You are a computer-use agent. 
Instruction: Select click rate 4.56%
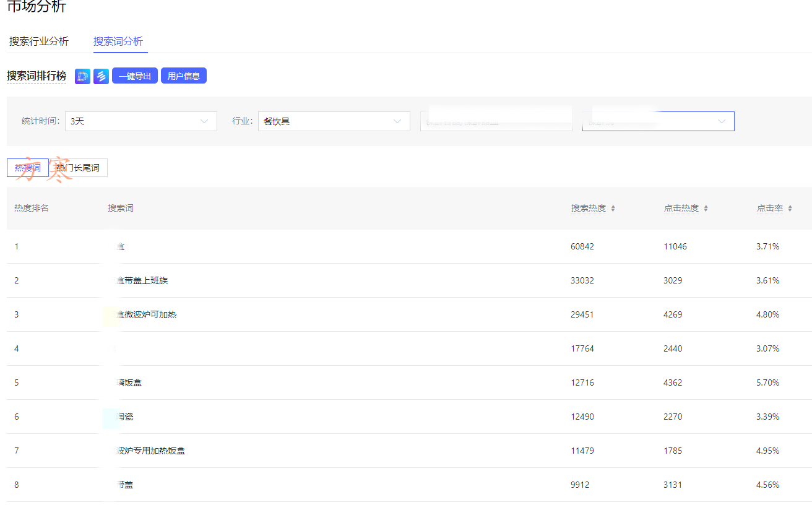[768, 485]
